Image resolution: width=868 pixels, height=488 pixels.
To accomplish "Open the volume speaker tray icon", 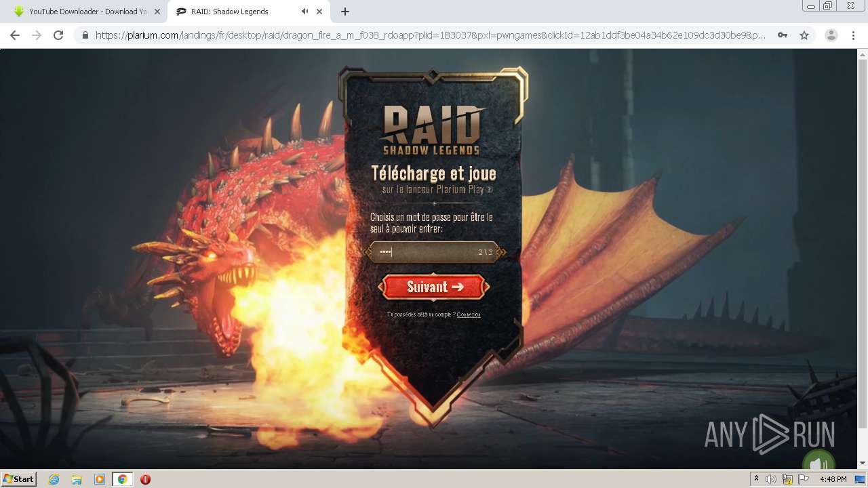I will click(x=771, y=479).
